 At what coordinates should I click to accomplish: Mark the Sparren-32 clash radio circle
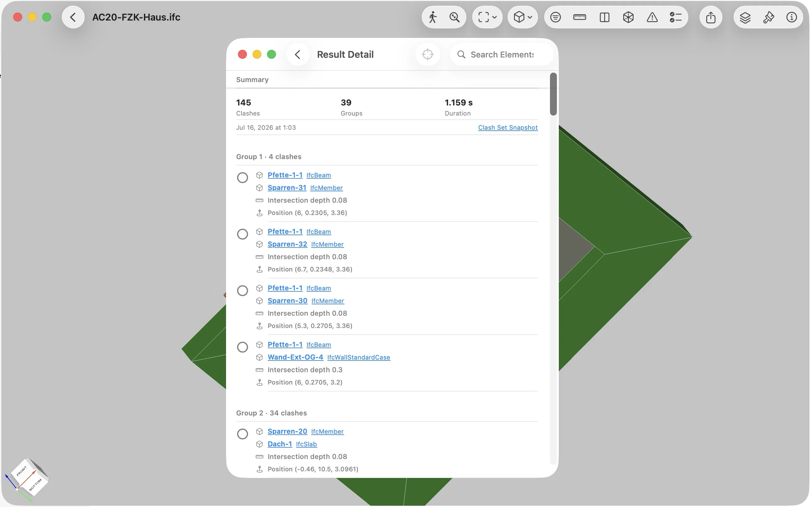pyautogui.click(x=242, y=234)
